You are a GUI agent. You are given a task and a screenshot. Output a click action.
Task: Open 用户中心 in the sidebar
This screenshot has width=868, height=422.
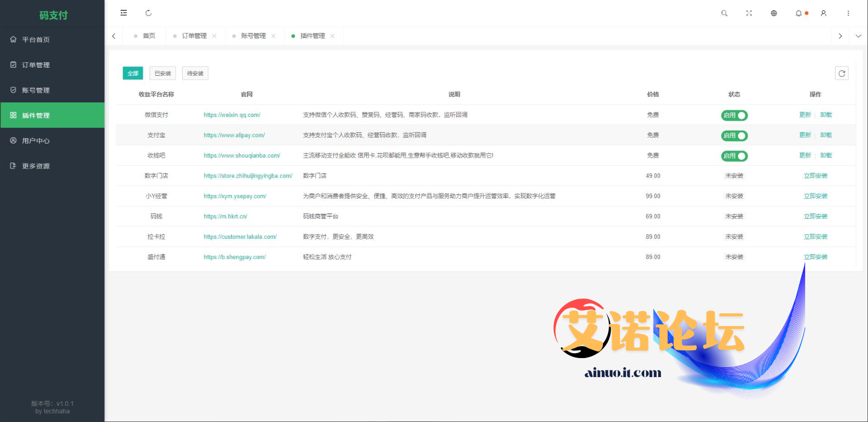point(52,141)
